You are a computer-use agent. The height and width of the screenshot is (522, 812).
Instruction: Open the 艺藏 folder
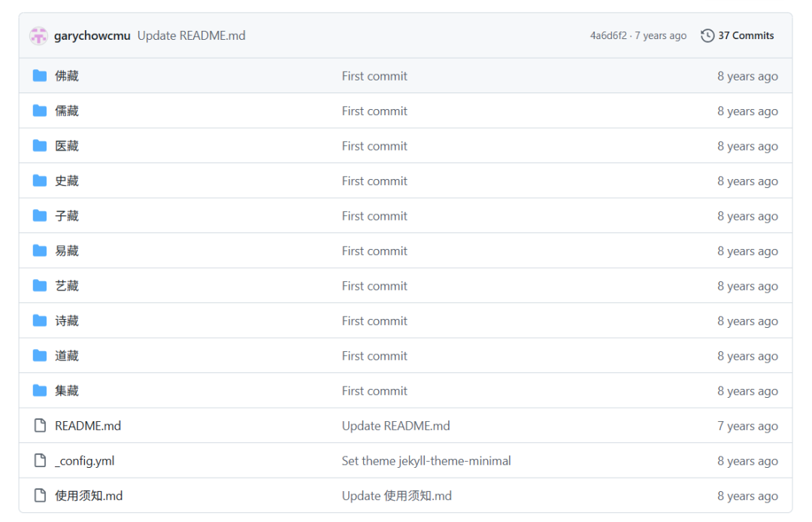coord(67,286)
